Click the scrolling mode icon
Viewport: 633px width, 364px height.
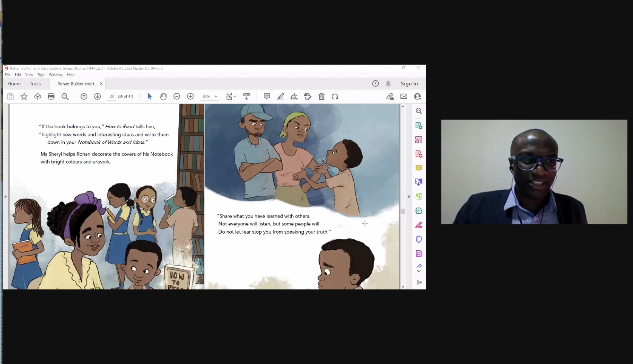pos(247,96)
